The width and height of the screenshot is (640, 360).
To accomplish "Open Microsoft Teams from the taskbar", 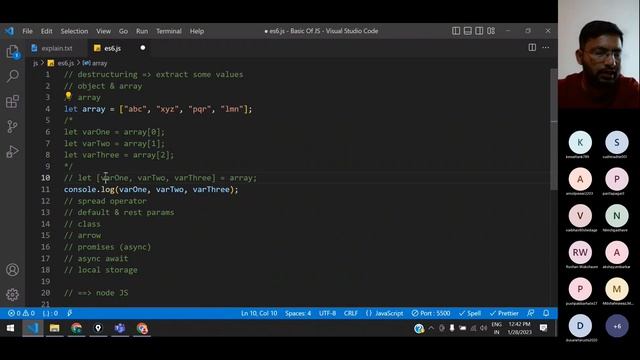I will pyautogui.click(x=120, y=328).
